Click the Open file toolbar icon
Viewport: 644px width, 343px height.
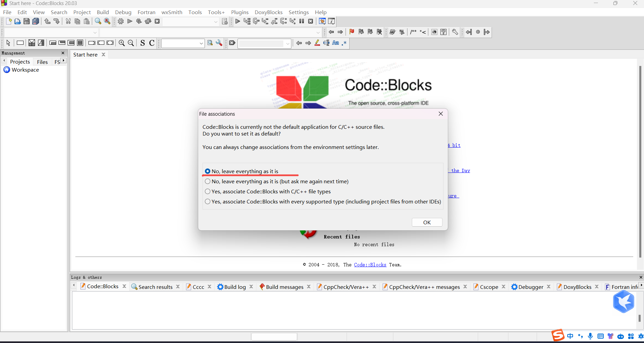click(17, 21)
